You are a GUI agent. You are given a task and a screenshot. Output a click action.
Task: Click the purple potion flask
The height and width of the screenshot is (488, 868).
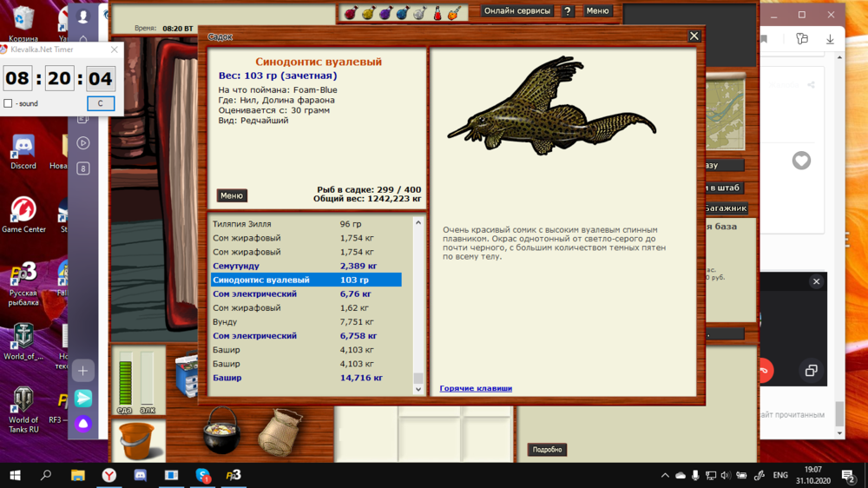385,13
